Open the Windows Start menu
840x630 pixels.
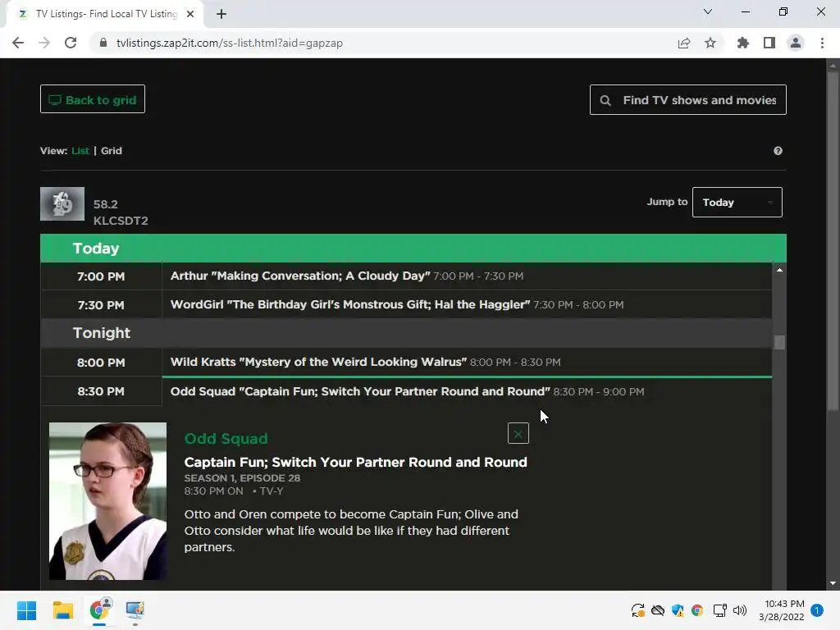pos(26,610)
